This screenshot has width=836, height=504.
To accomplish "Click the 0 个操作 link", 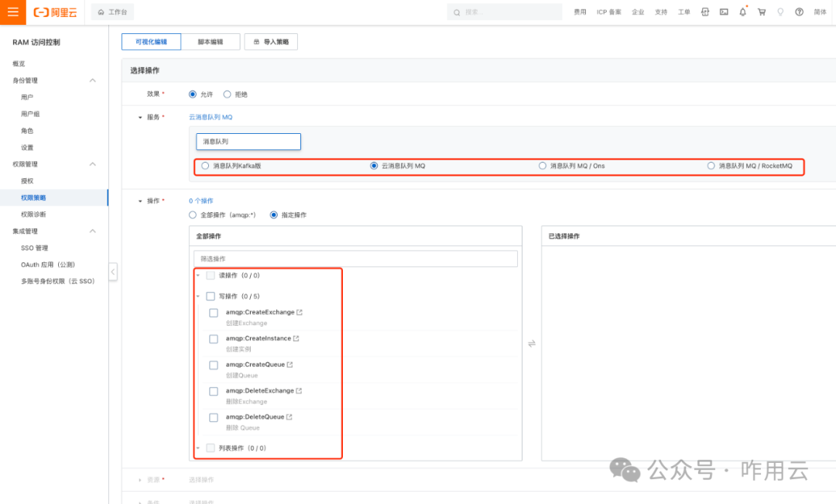I will click(x=201, y=201).
